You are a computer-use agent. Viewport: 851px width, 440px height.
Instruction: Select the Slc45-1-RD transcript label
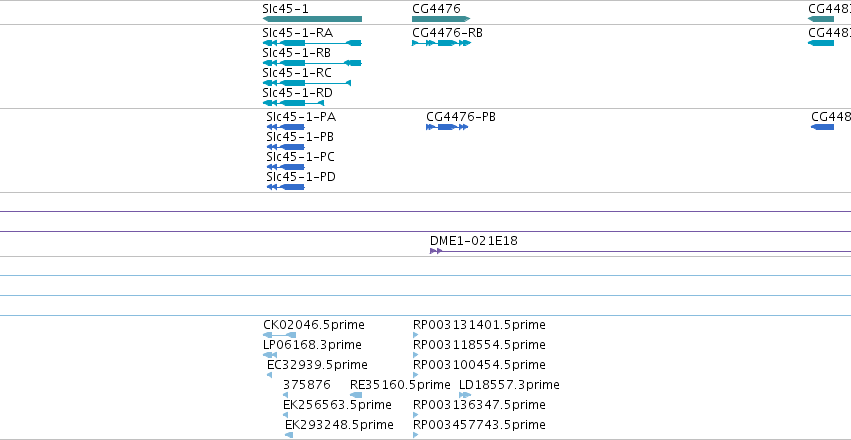297,93
